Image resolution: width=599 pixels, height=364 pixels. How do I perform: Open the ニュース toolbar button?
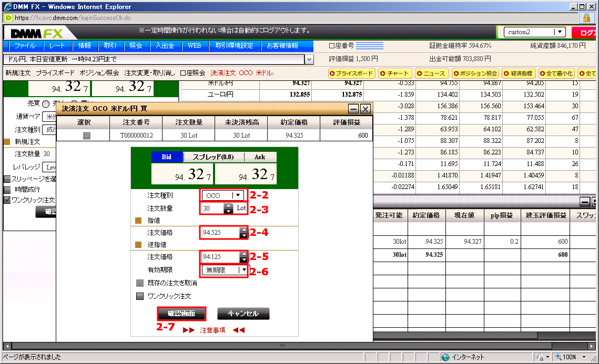(431, 73)
